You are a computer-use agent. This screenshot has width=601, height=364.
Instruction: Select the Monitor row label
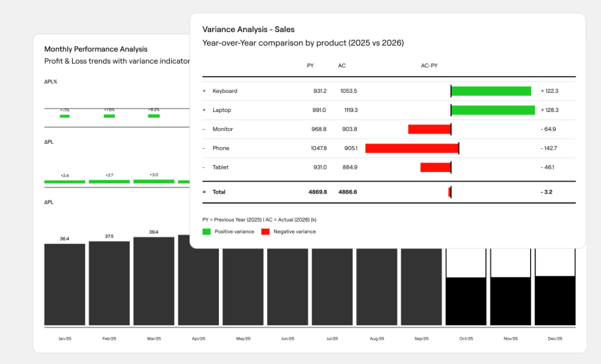pyautogui.click(x=223, y=129)
